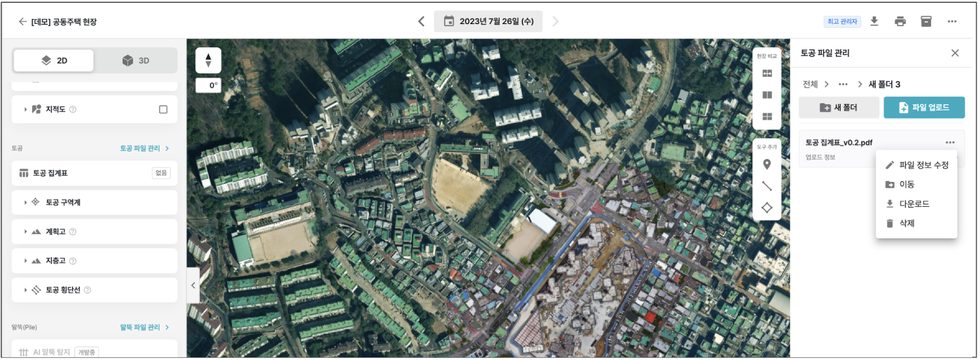Choose 파일 정보 수정 from context menu

tap(917, 165)
